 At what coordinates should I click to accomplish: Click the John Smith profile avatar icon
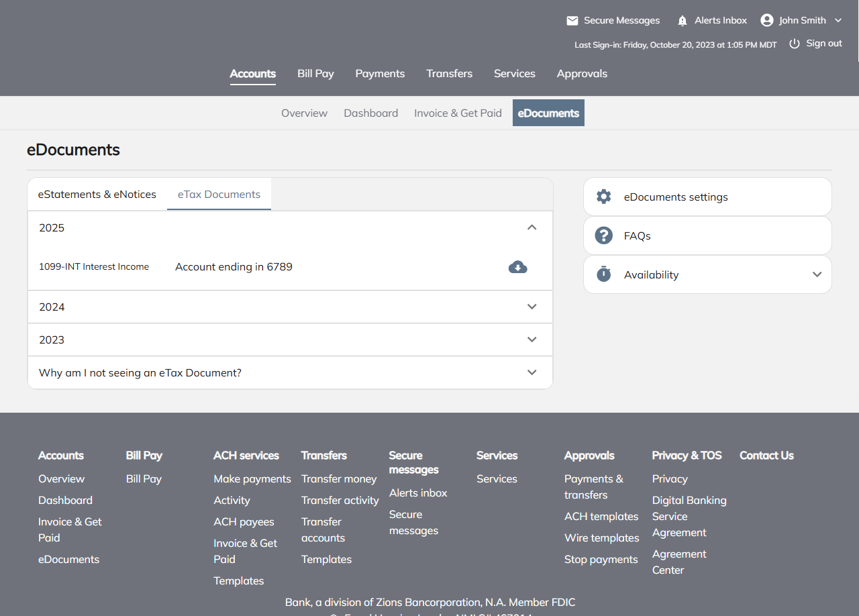(x=767, y=20)
